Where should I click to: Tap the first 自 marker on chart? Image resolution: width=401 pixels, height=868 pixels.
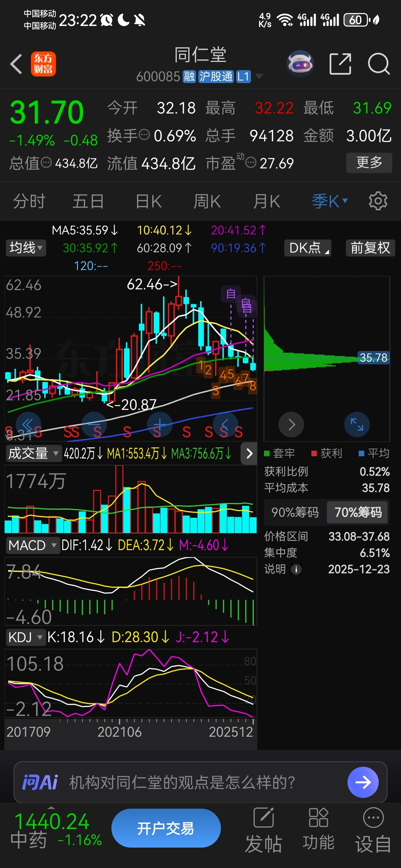pyautogui.click(x=231, y=294)
